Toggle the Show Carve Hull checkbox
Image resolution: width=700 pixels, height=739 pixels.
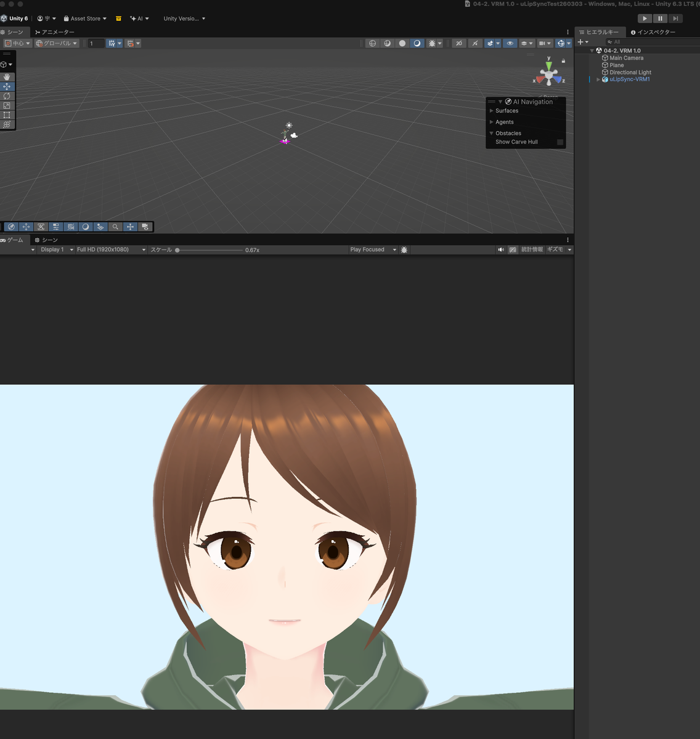pyautogui.click(x=560, y=142)
